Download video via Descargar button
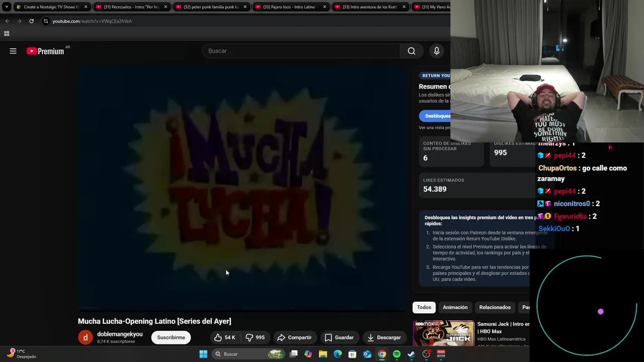 point(384,337)
